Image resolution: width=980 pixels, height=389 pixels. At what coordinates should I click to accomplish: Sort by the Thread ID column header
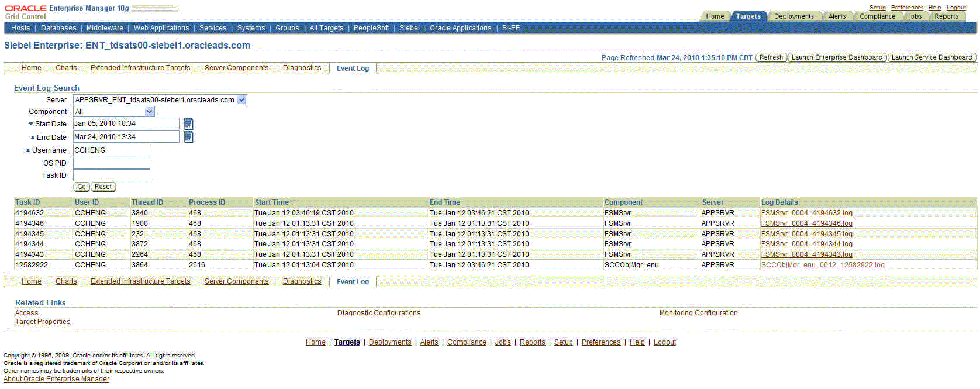(x=147, y=202)
